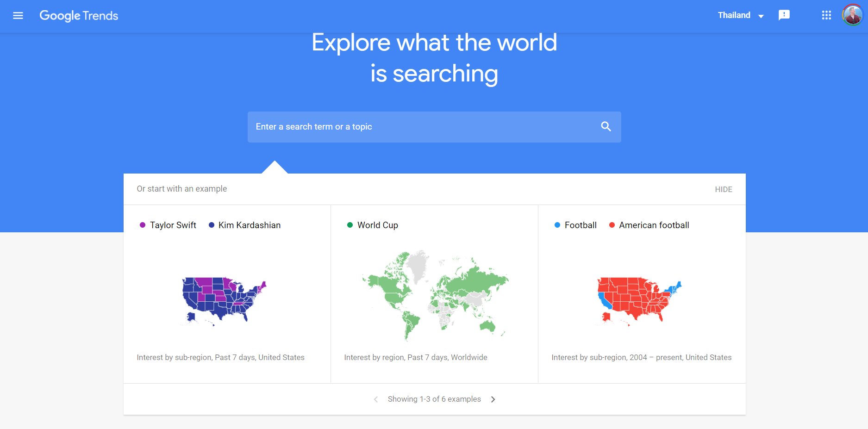Show previous examples with left chevron
This screenshot has width=868, height=429.
coord(376,399)
